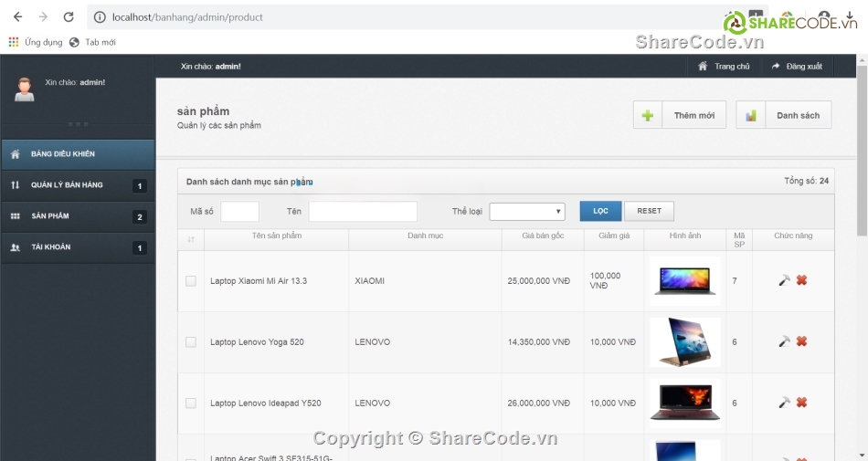This screenshot has height=461, width=868.
Task: Check the Laptop Xiaomi Mi Air 13.3 checkbox
Action: click(191, 281)
